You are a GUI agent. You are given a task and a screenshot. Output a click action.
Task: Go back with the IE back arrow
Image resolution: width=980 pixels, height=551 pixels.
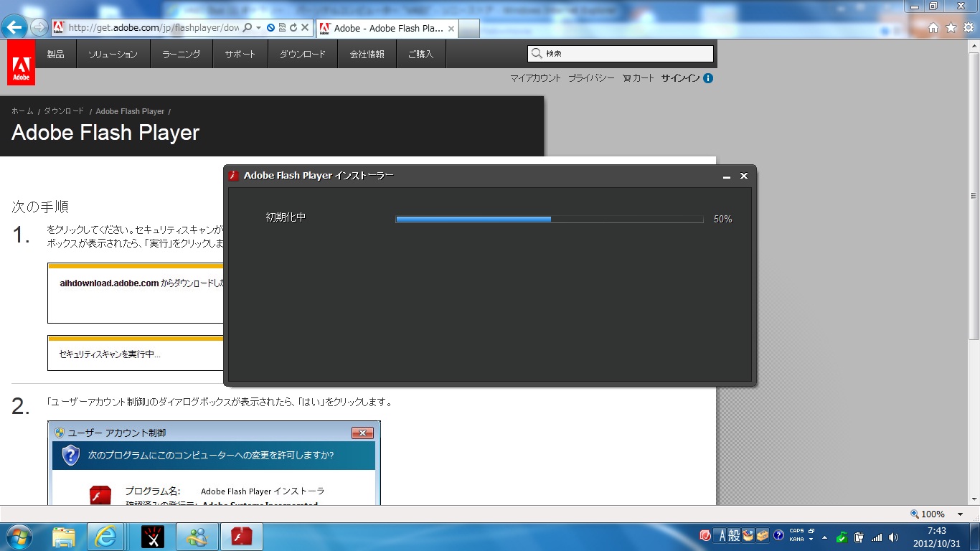[14, 27]
